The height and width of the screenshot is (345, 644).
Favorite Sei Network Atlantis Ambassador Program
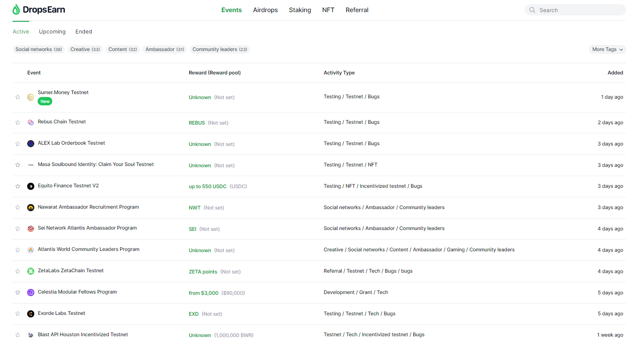pyautogui.click(x=18, y=229)
